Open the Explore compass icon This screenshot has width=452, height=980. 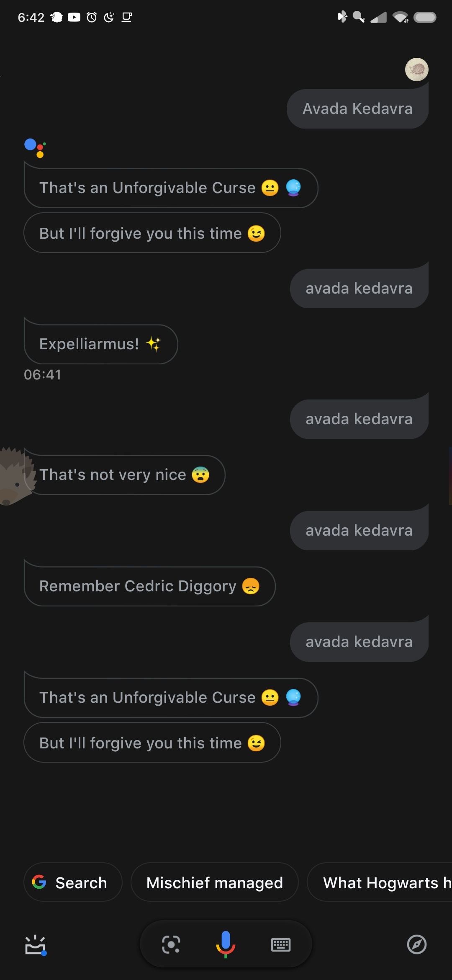pyautogui.click(x=417, y=944)
